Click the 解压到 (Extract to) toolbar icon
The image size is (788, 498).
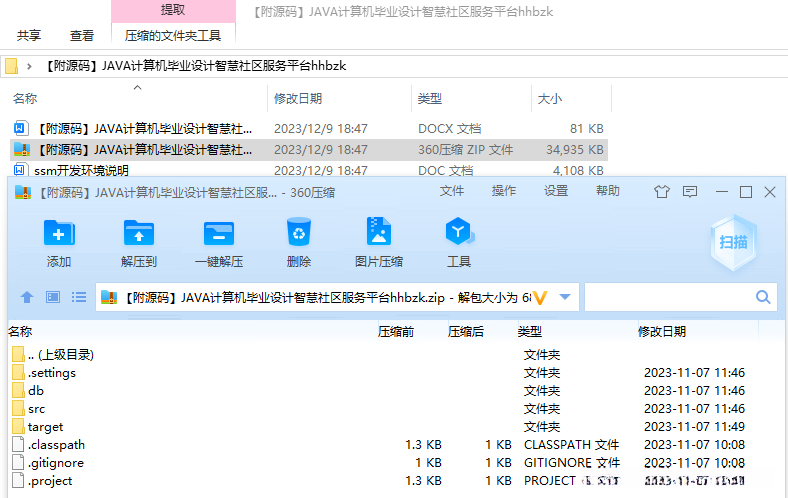tap(139, 233)
